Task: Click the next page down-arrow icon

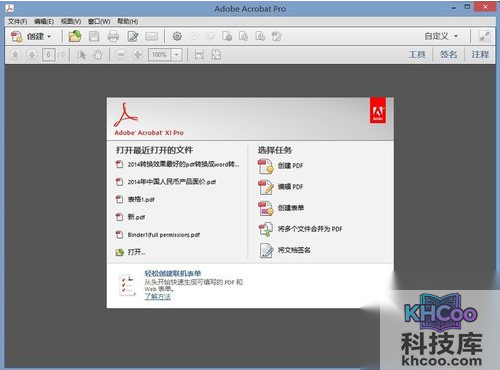Action: (32, 54)
